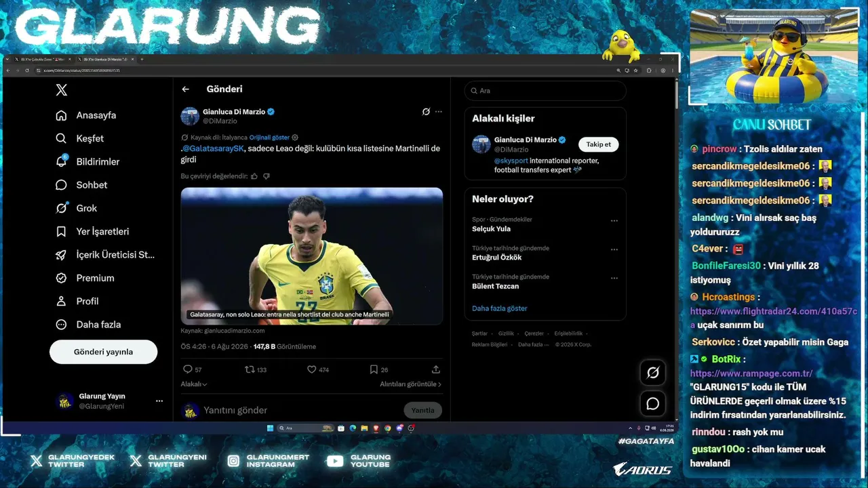
Task: Open Gizlilik footer link
Action: pyautogui.click(x=506, y=333)
